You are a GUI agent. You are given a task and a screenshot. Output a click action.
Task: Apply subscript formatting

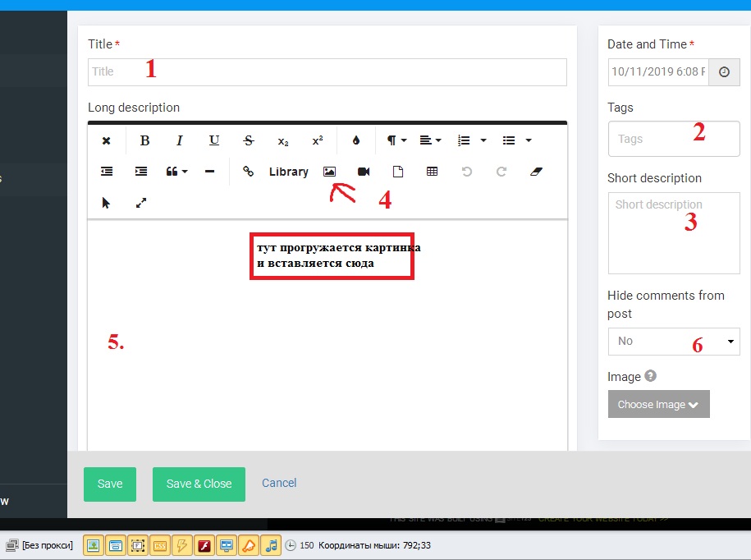(283, 141)
